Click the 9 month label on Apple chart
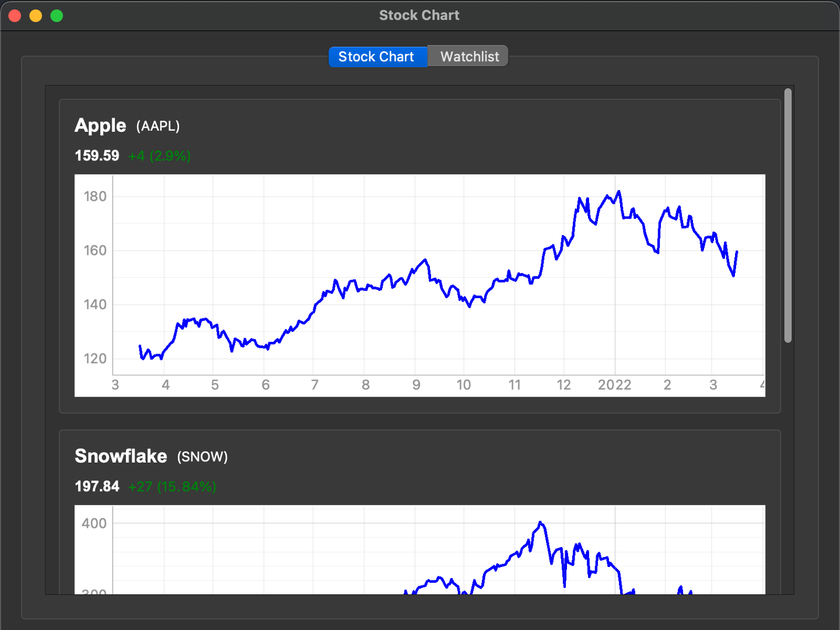This screenshot has height=630, width=840. (x=416, y=385)
